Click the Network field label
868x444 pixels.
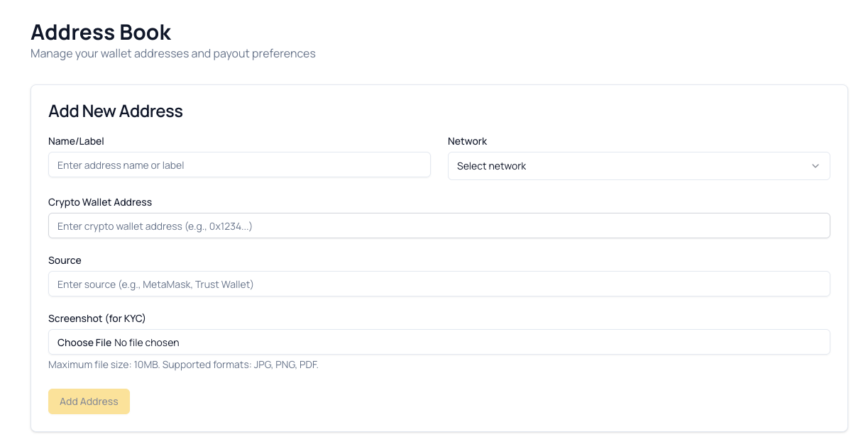pyautogui.click(x=467, y=141)
